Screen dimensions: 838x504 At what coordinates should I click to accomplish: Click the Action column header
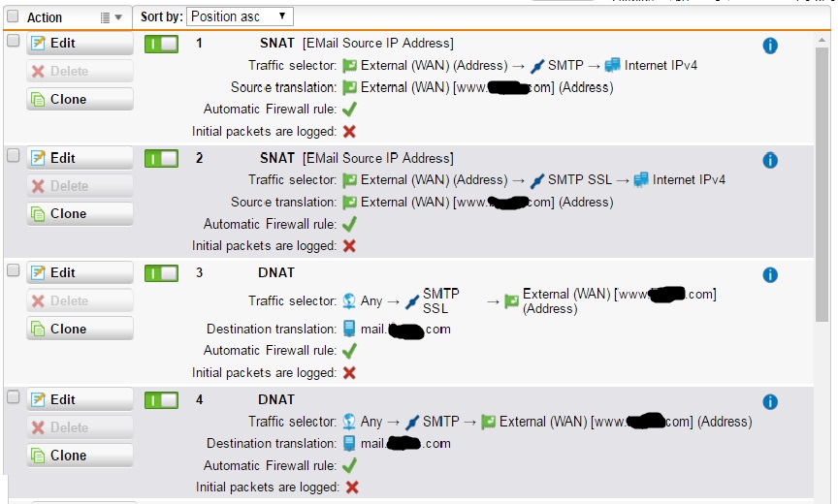coord(45,17)
